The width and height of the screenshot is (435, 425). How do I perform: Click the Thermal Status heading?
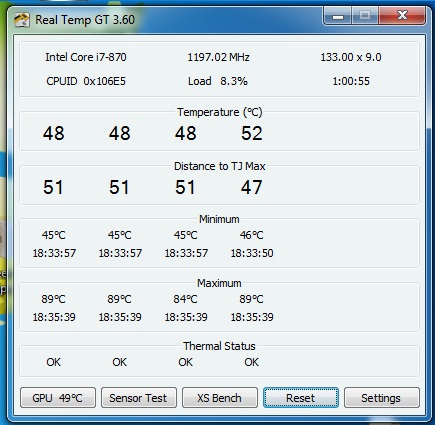219,346
